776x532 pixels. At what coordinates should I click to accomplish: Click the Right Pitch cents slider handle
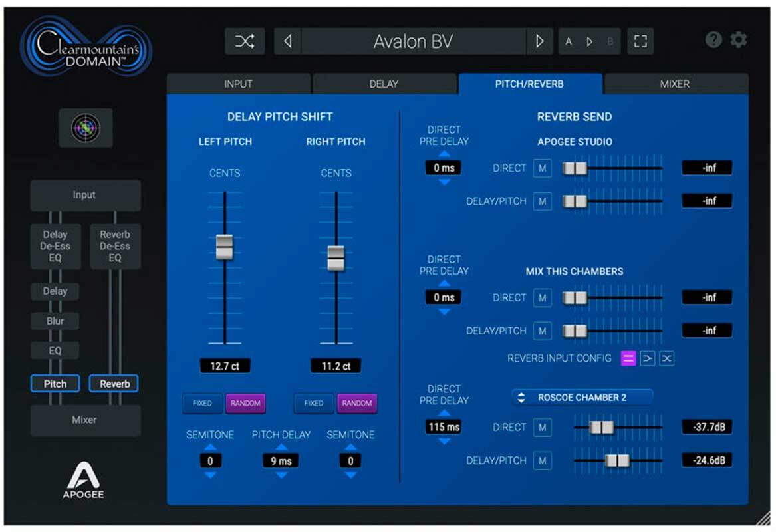tap(336, 258)
